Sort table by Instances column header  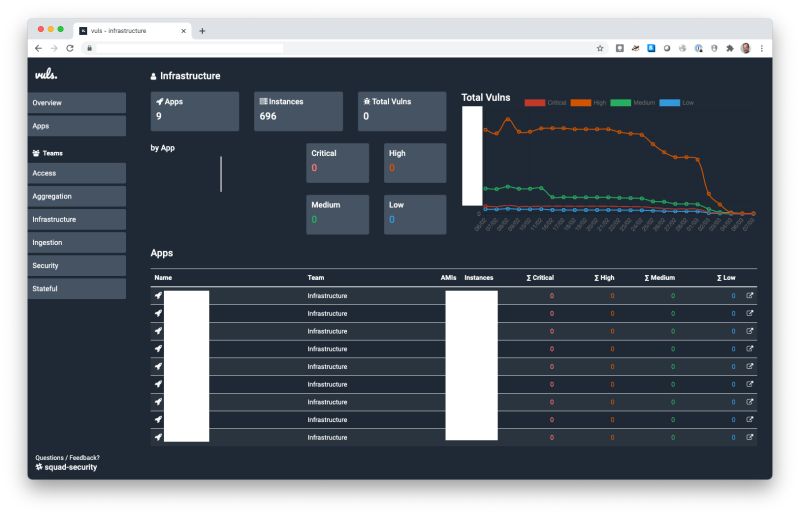pyautogui.click(x=479, y=278)
